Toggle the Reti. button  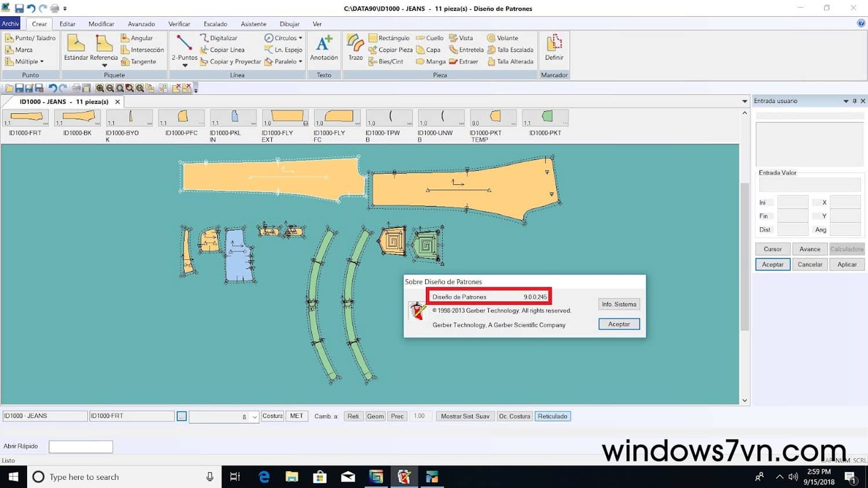point(354,416)
